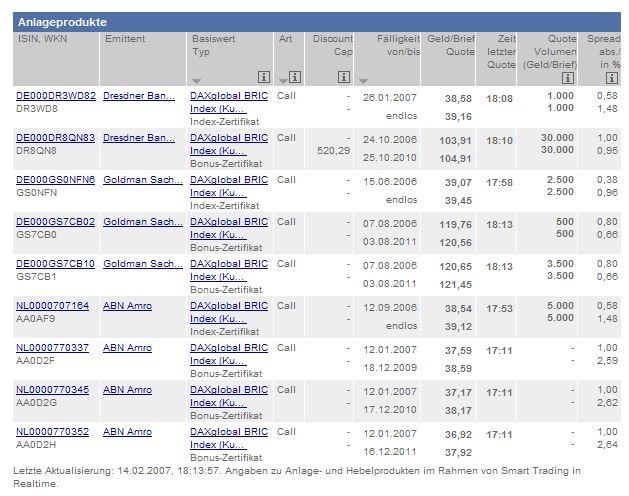This screenshot has width=629, height=496.
Task: Open Dresdner Ban... issuer in DR3WD8 row
Action: click(x=139, y=96)
